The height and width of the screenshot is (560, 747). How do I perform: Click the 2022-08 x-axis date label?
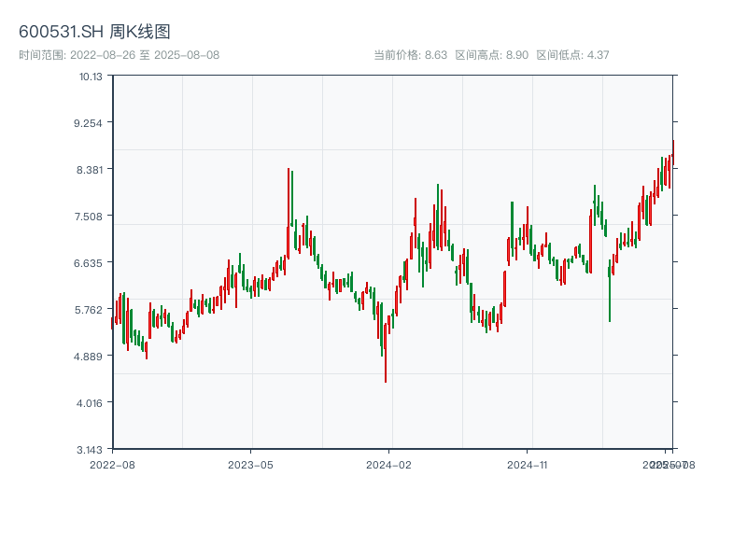point(112,464)
